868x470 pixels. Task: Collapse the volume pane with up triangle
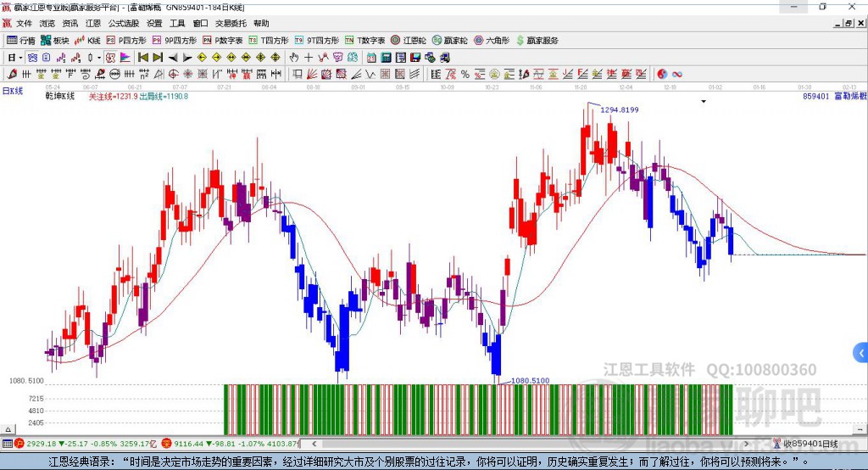[x=8, y=429]
